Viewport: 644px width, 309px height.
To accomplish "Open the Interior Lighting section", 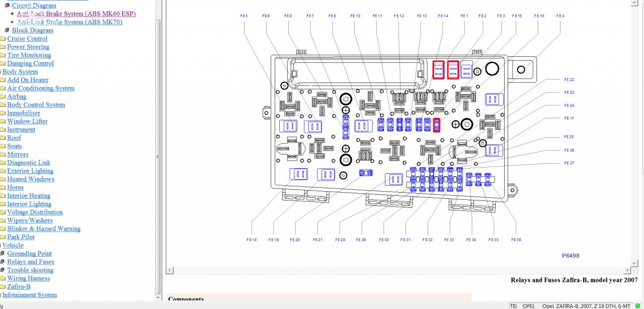I will pos(29,204).
